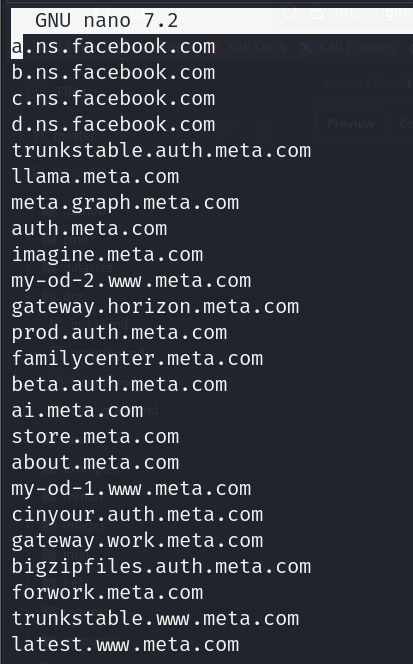
Task: Click the cinyour.auth.meta.com line
Action: click(x=137, y=515)
